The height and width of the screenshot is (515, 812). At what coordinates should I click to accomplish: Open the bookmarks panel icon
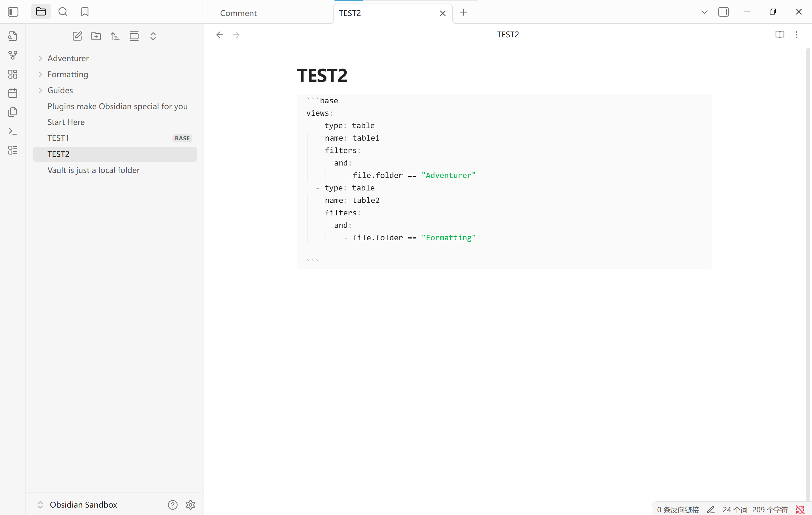(85, 12)
